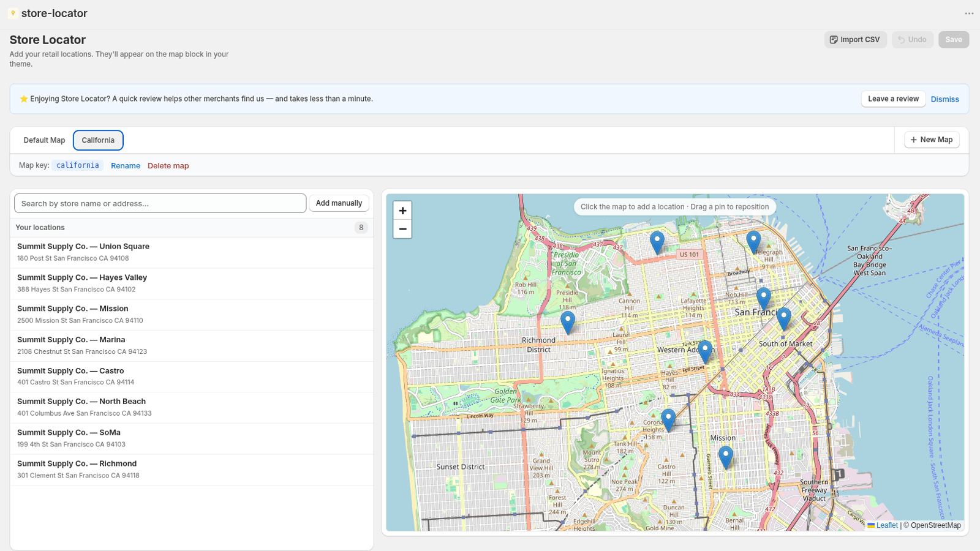Screen dimensions: 980x551
Task: Zoom in on the map
Action: tap(402, 211)
